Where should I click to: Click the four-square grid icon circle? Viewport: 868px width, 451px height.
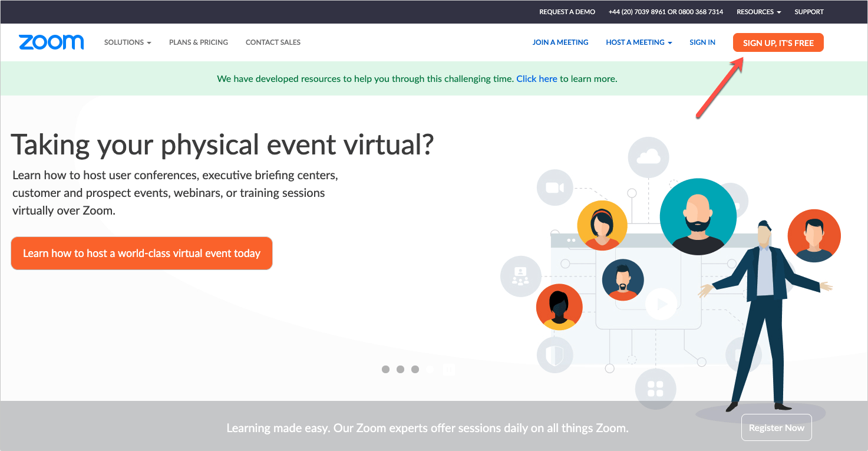[x=655, y=389]
